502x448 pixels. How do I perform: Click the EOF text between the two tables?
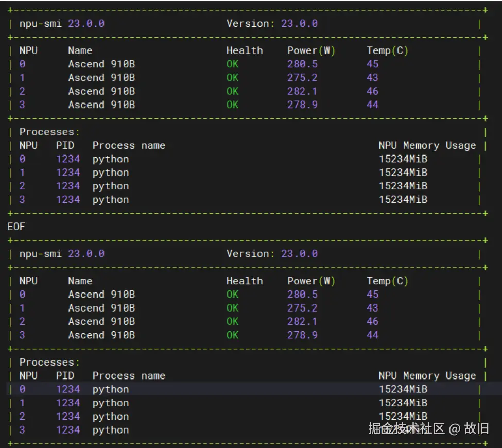[16, 227]
